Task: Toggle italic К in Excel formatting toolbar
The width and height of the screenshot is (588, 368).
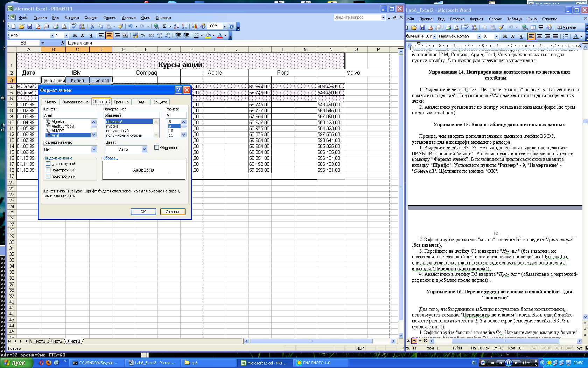Action: coord(83,35)
